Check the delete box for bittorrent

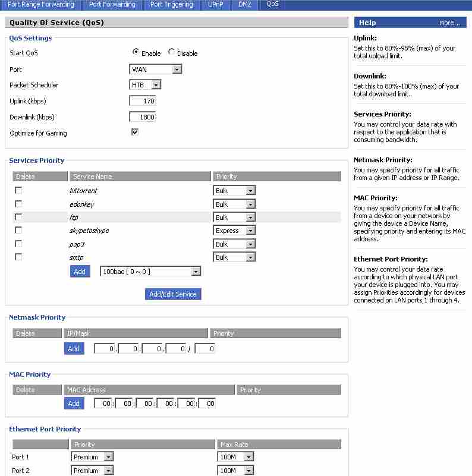[18, 190]
